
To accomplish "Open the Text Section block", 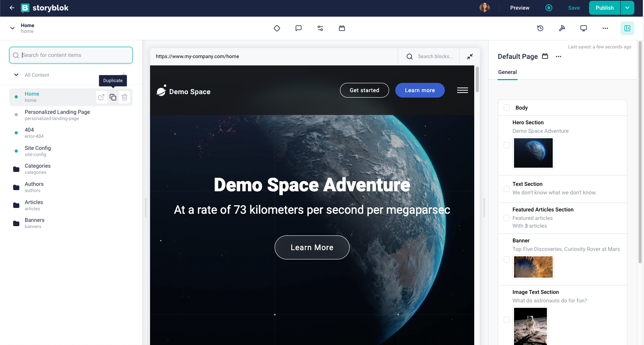I will tap(562, 189).
